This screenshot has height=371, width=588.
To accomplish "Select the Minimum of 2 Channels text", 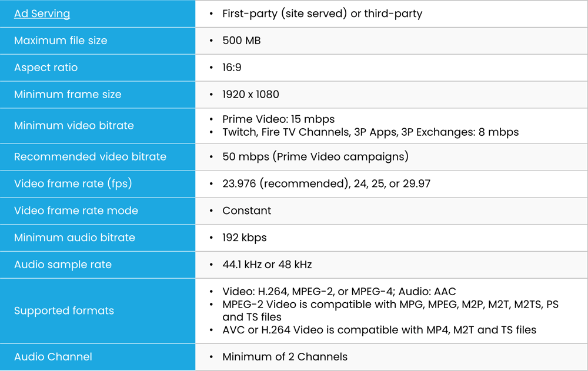I will click(x=285, y=357).
